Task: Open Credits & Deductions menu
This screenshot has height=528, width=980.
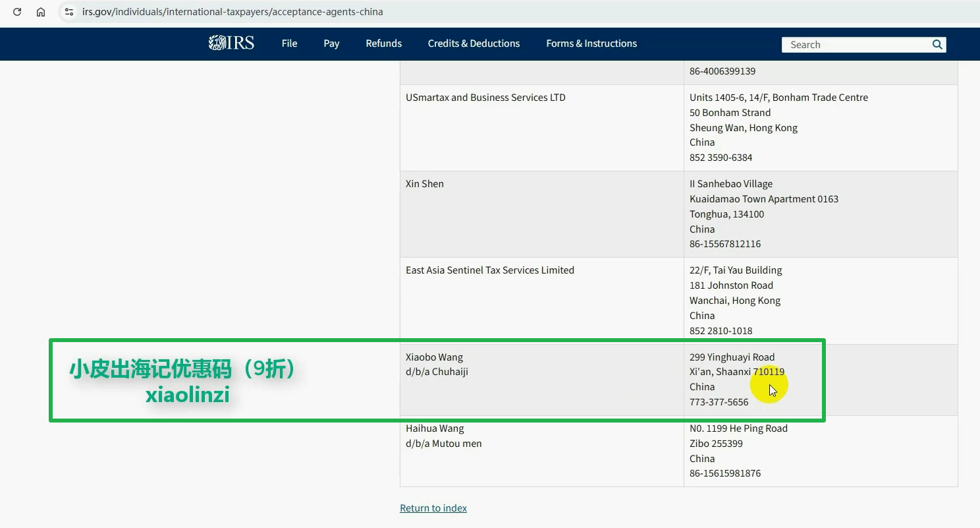Action: click(474, 44)
